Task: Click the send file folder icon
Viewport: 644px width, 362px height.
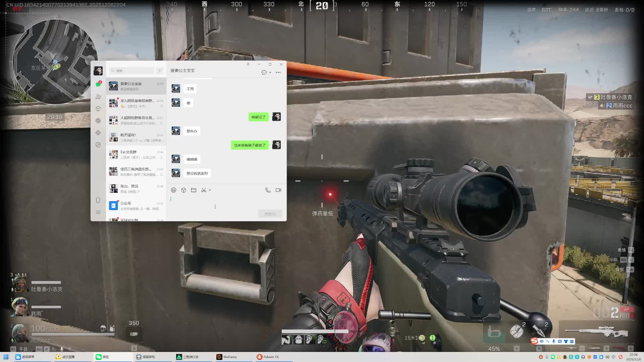Action: (194, 190)
